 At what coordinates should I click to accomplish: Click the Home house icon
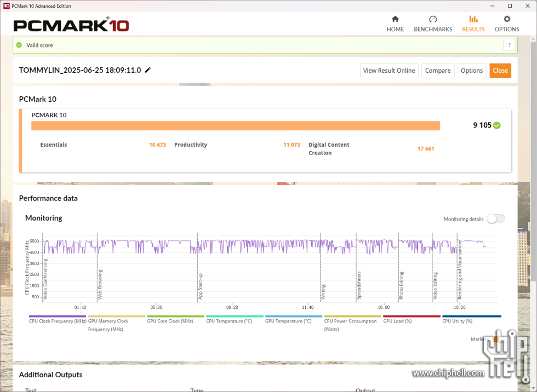[395, 19]
